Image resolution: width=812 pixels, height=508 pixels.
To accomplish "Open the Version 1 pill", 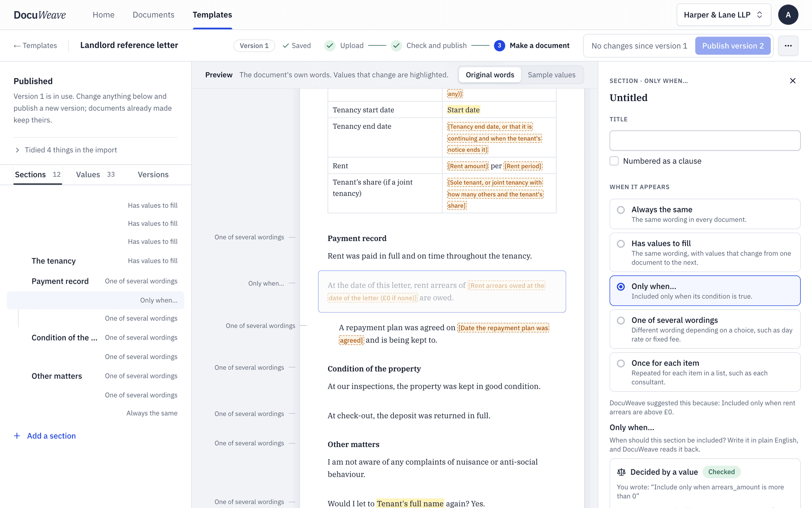I will coord(254,46).
